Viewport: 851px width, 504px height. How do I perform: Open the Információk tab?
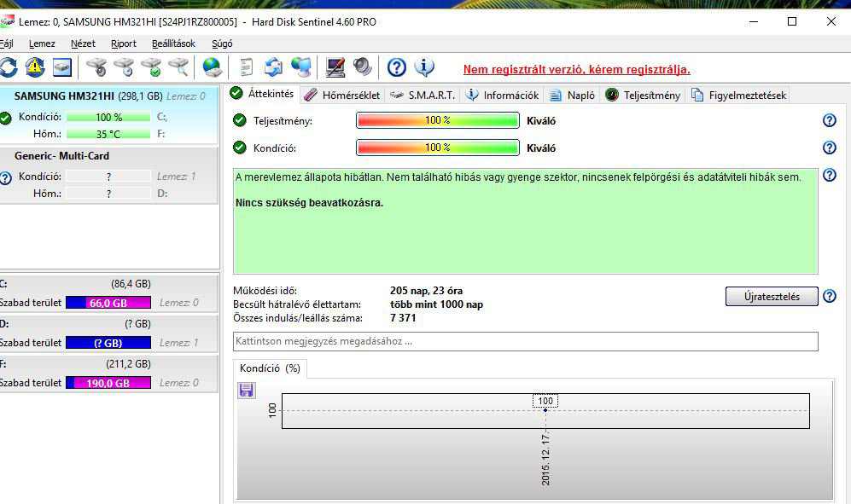(x=503, y=95)
